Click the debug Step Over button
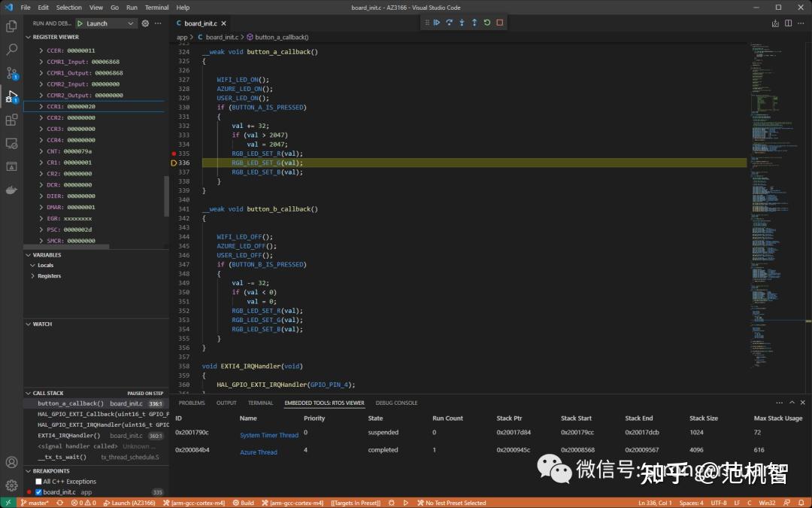 (x=449, y=23)
